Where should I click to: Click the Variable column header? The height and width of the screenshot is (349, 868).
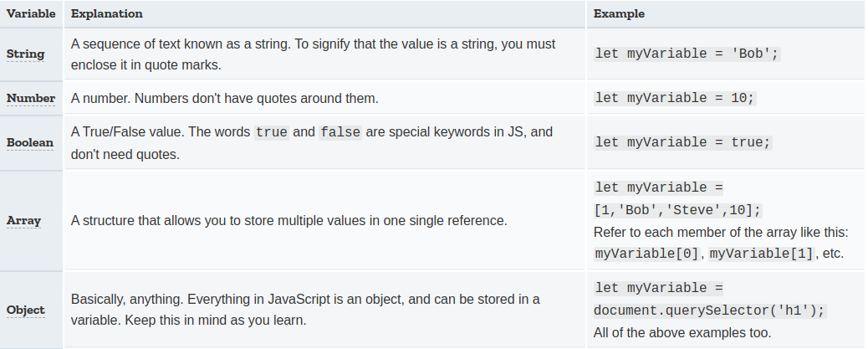coord(31,14)
